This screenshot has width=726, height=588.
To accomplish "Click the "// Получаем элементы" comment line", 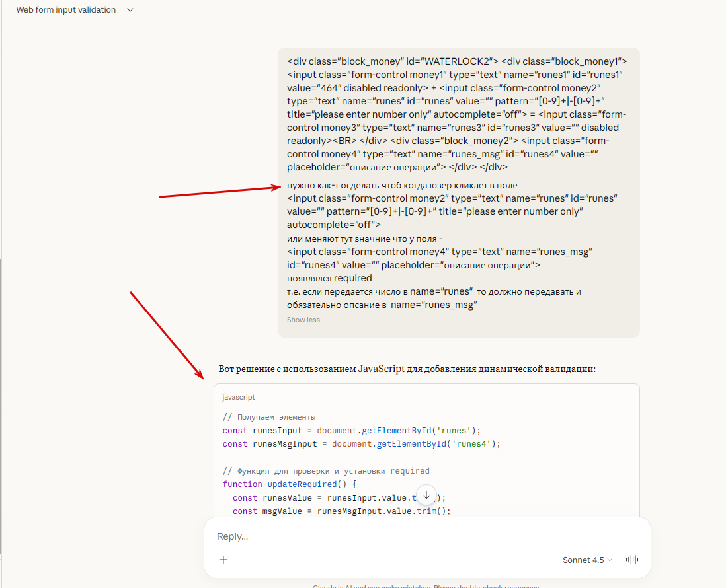I will (269, 417).
